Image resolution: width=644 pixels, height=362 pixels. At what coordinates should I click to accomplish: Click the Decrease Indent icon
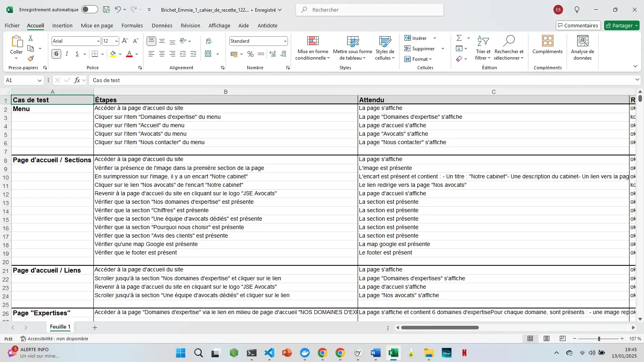click(183, 54)
